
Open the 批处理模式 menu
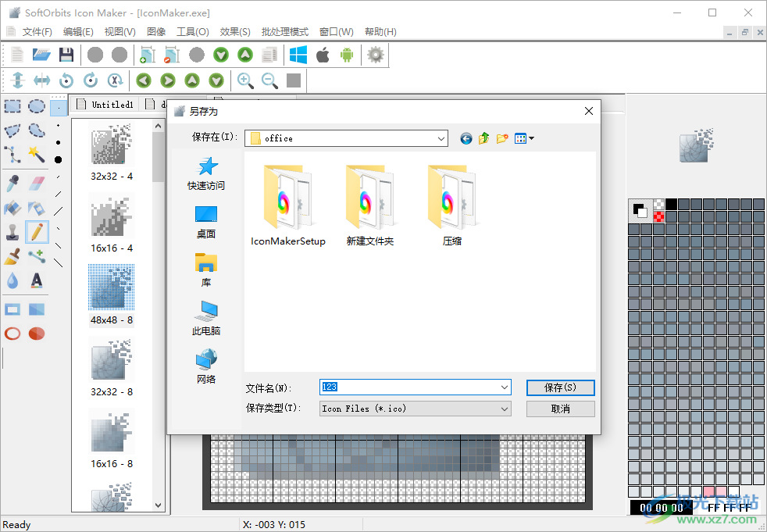click(284, 32)
